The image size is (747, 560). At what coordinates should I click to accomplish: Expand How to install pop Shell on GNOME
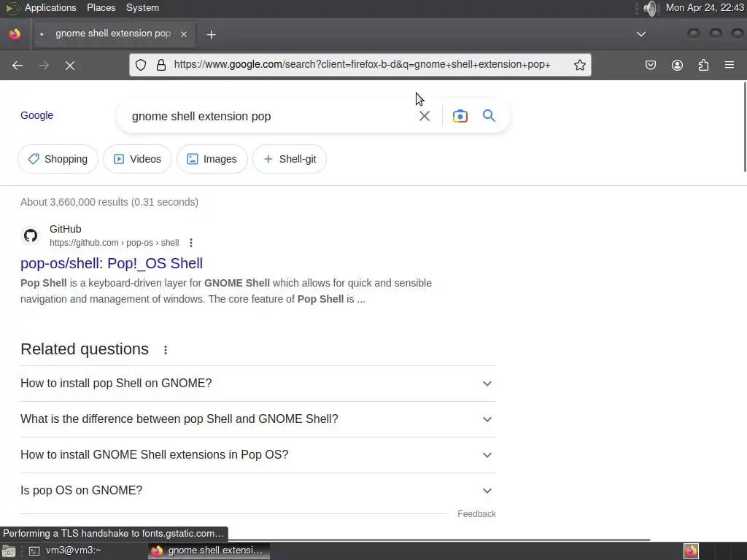(x=258, y=384)
